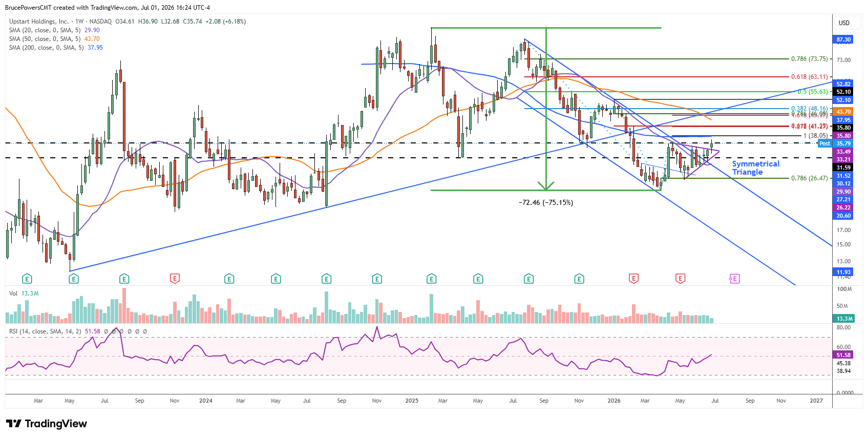Select the SMA 50 indicator legend

(x=54, y=39)
